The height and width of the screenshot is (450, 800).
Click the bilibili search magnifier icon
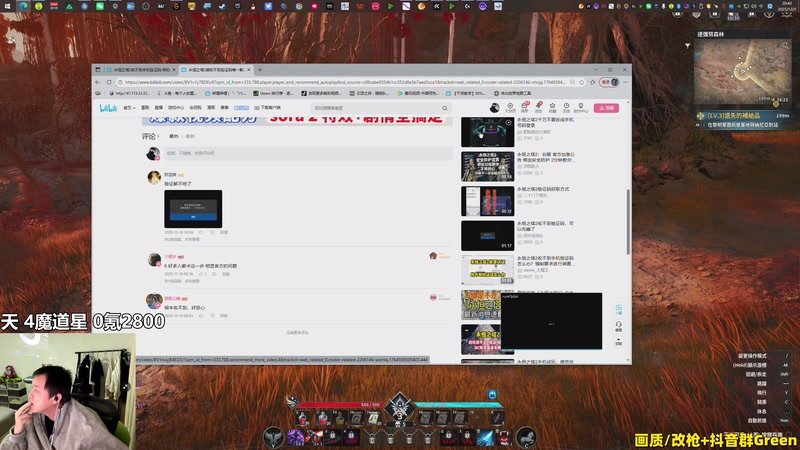[x=444, y=108]
